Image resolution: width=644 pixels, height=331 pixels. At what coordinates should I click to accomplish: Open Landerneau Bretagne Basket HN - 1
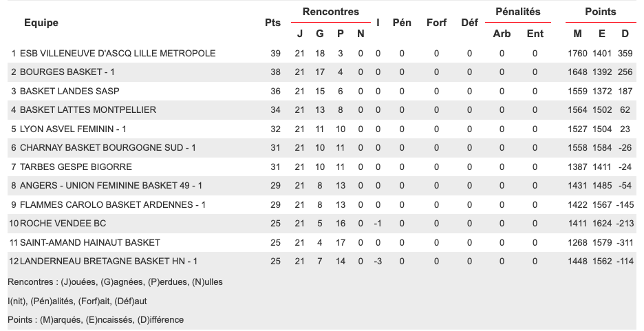[109, 261]
